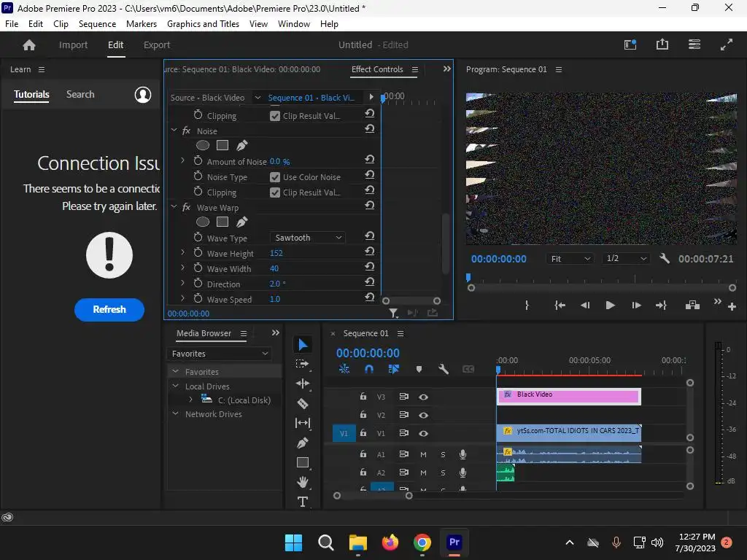This screenshot has height=560, width=747.
Task: Select the Slip tool
Action: point(303,423)
